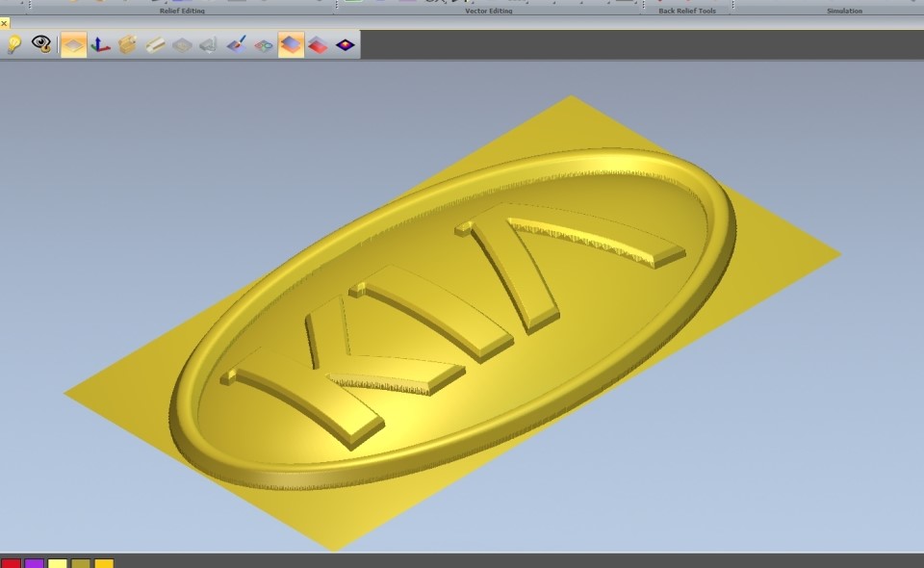Toggle the highlighted flat plane display icon
Image resolution: width=924 pixels, height=568 pixels.
(x=74, y=45)
